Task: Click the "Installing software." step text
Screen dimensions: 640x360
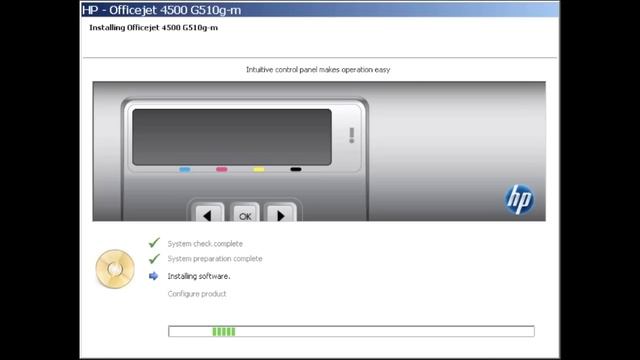Action: [199, 276]
